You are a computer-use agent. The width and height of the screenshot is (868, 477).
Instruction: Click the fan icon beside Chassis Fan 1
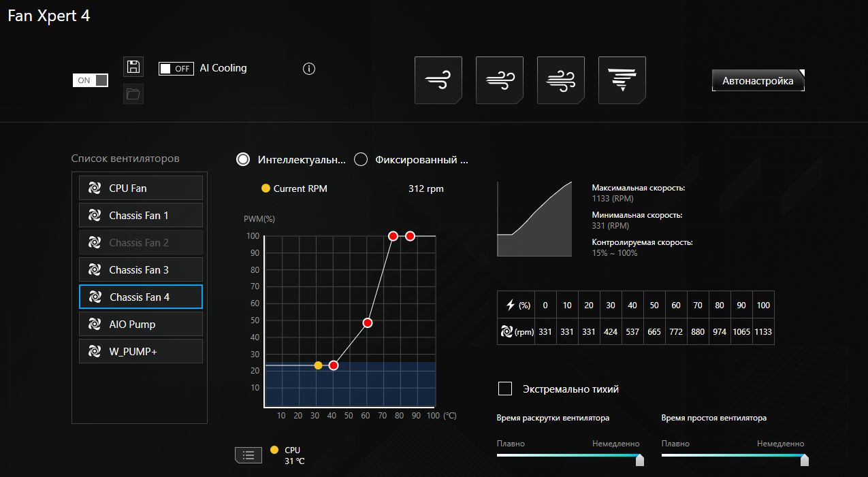pos(95,215)
